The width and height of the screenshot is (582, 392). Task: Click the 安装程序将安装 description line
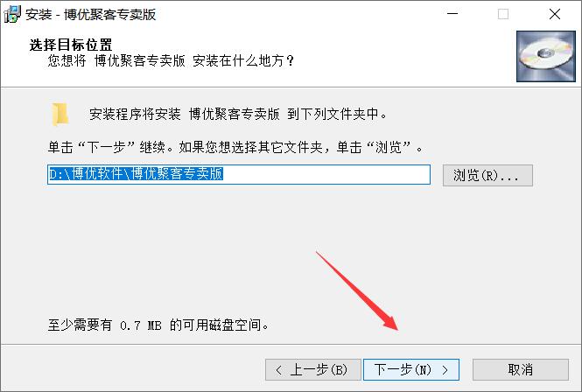click(238, 114)
